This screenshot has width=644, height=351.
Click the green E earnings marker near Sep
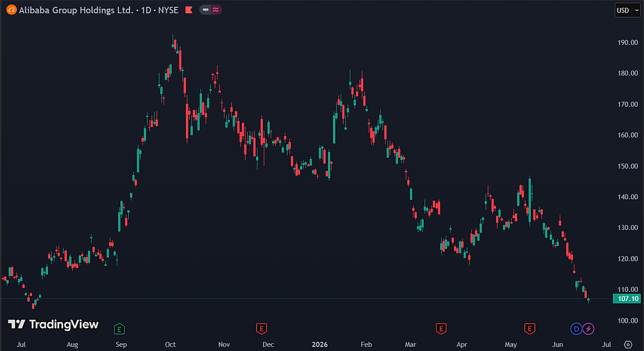click(119, 329)
